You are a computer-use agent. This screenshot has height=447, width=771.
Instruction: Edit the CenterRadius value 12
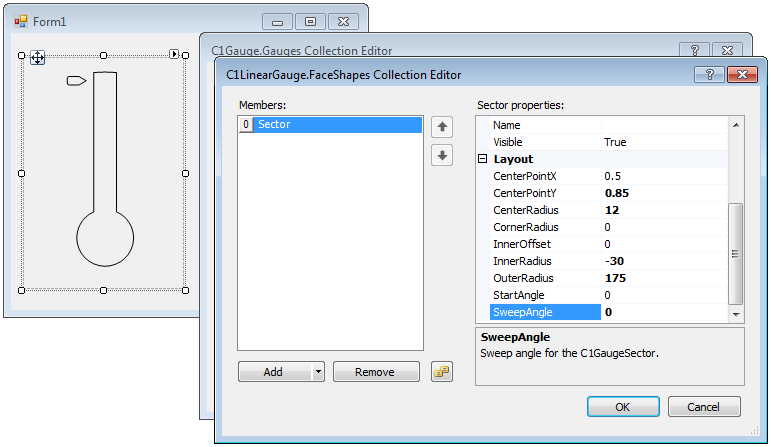(x=664, y=210)
